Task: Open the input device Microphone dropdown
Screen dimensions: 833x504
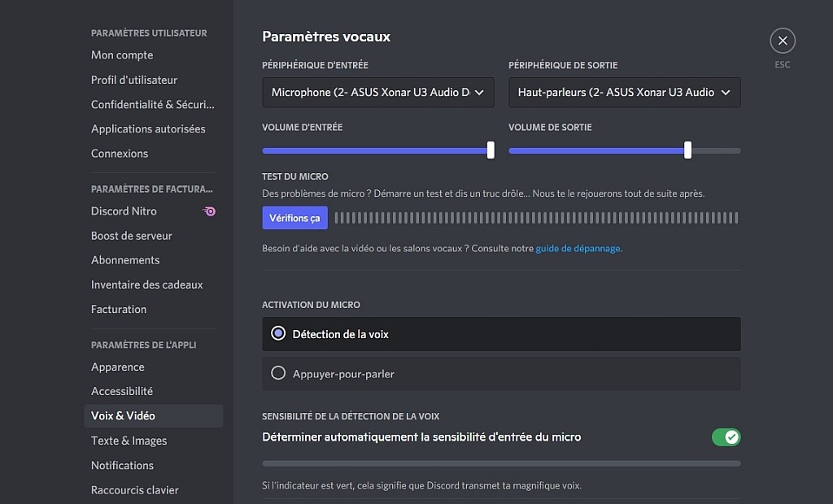Action: click(x=377, y=93)
